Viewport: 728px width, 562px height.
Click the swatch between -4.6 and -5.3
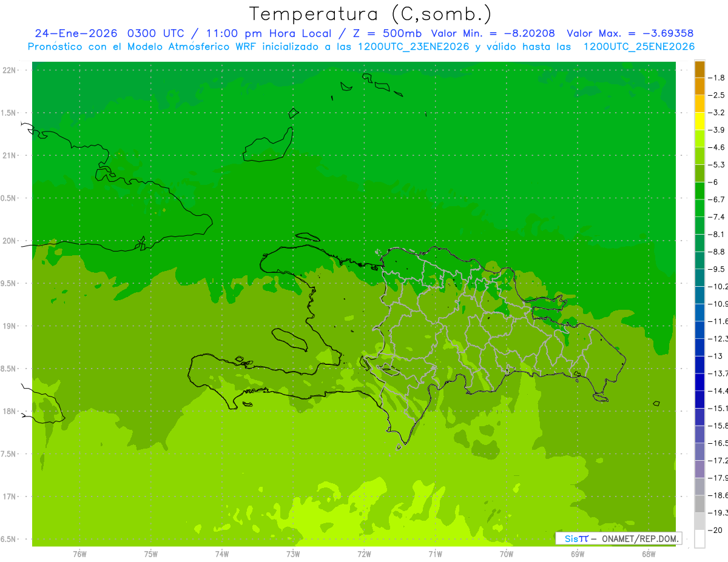tap(699, 156)
